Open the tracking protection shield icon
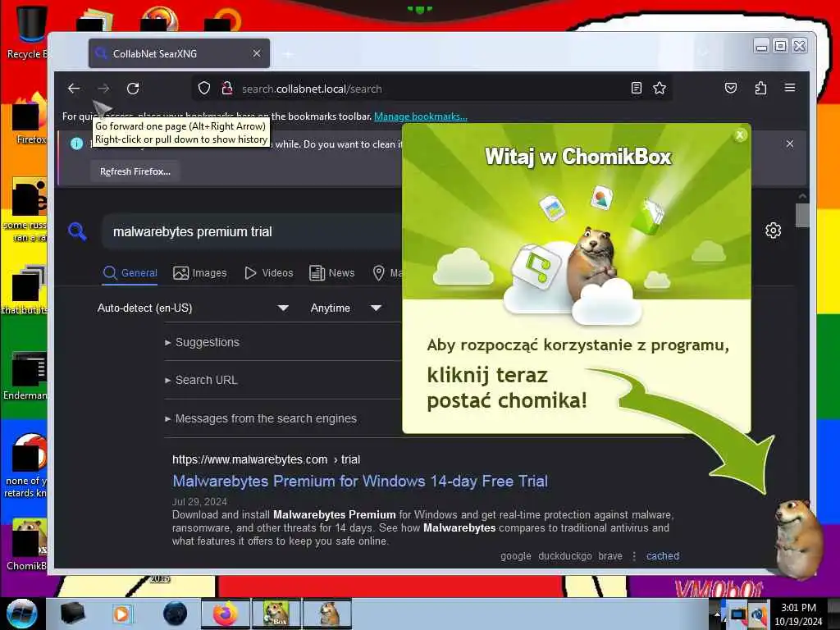This screenshot has width=840, height=630. 204,89
